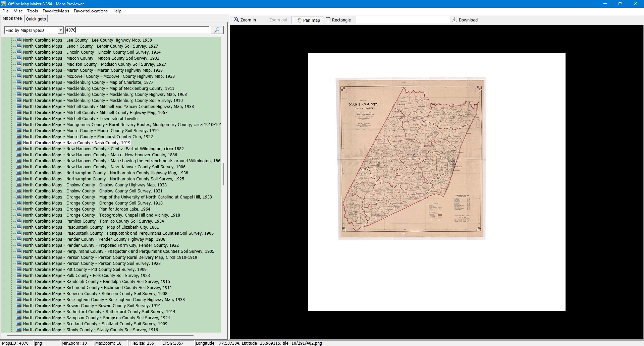The height and width of the screenshot is (346, 644).
Task: Activate the Zoom in tool
Action: point(245,20)
